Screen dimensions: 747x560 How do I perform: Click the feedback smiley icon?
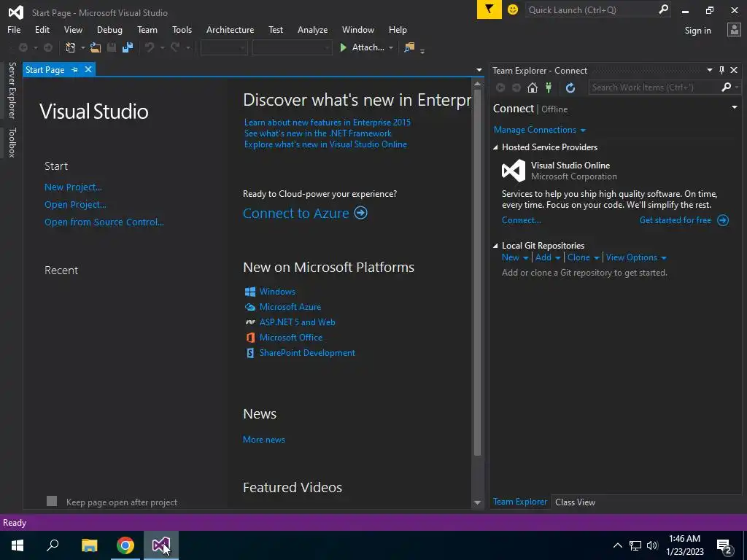click(513, 9)
